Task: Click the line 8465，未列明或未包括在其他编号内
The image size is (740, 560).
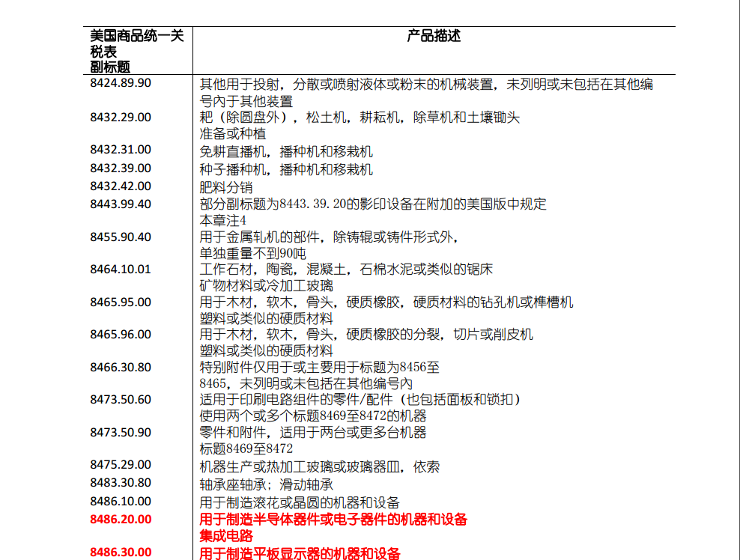Action: click(x=306, y=384)
